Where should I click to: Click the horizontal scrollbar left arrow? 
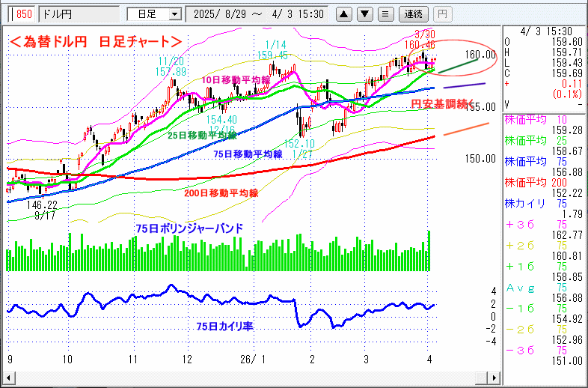pyautogui.click(x=8, y=377)
